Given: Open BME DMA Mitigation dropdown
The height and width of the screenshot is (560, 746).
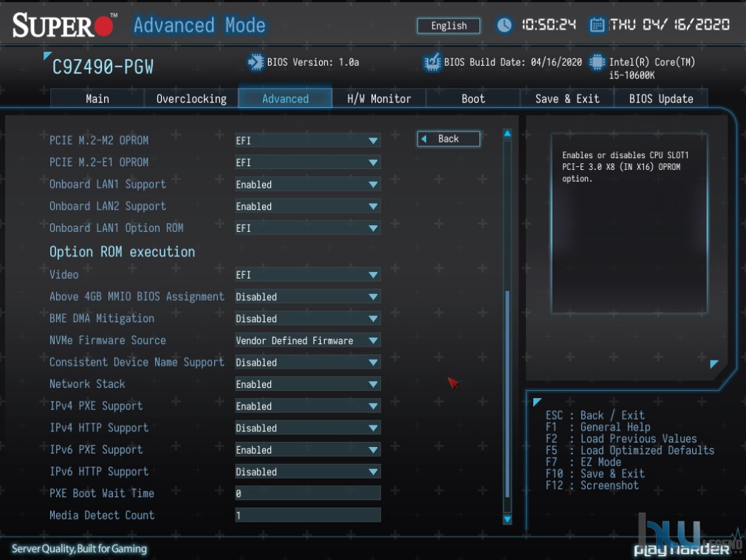Looking at the screenshot, I should pyautogui.click(x=308, y=318).
